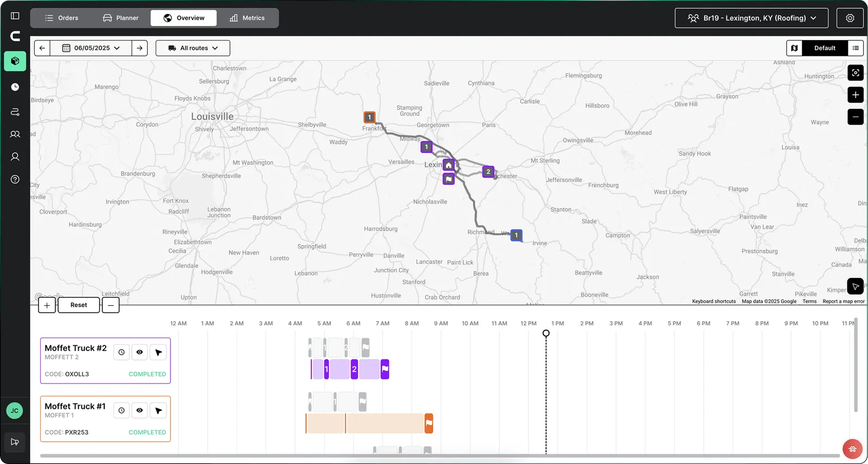Open the team members sidebar icon

[x=15, y=134]
